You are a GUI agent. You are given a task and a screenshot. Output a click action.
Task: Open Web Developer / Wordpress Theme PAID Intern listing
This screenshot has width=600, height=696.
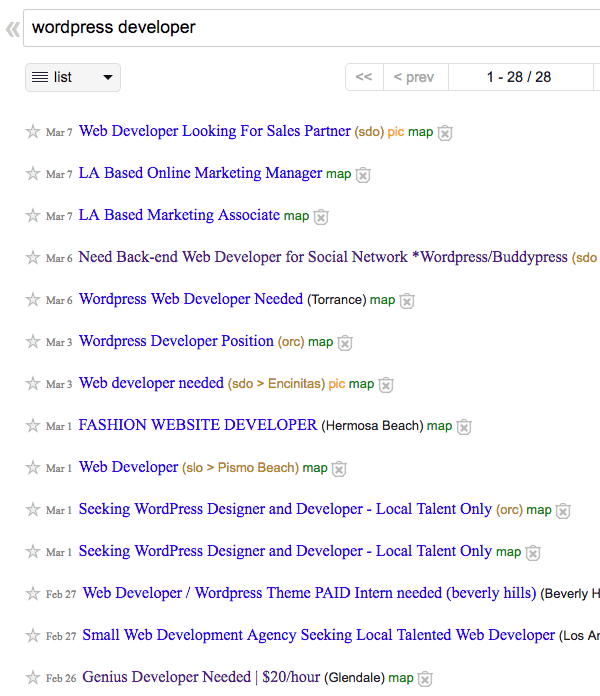[x=309, y=593]
